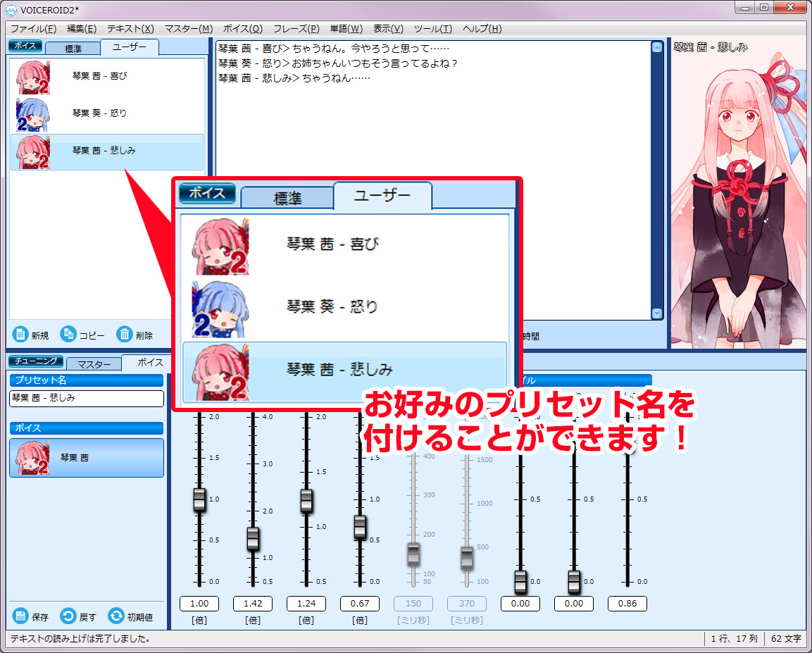Select 琴葉 茜 - 喜び preset avatar in voice list
The width and height of the screenshot is (812, 653).
click(33, 77)
